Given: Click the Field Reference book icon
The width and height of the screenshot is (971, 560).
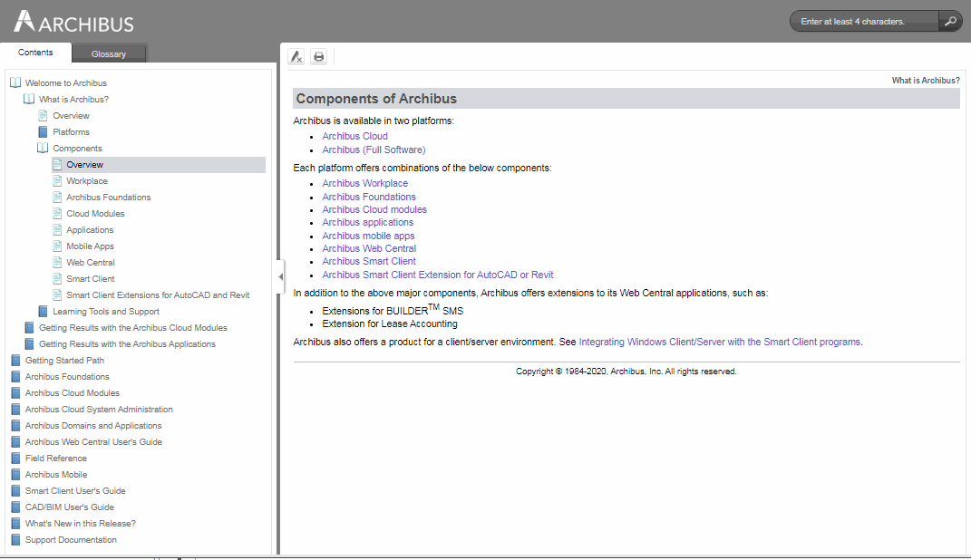Looking at the screenshot, I should (15, 458).
